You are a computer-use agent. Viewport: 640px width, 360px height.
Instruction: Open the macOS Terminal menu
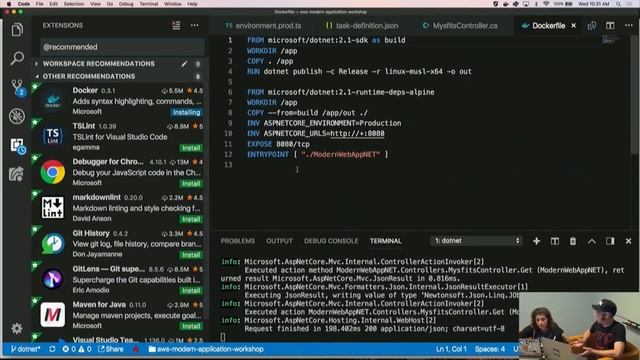149,4
